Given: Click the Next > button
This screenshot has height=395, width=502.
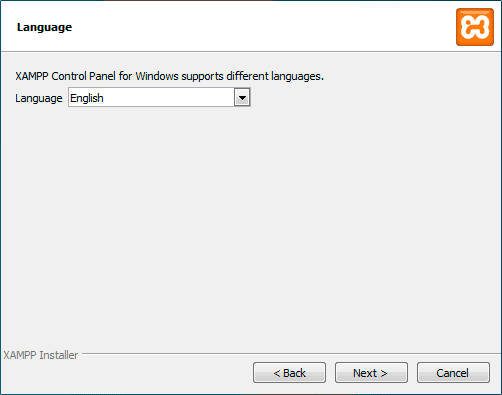Looking at the screenshot, I should tap(371, 373).
